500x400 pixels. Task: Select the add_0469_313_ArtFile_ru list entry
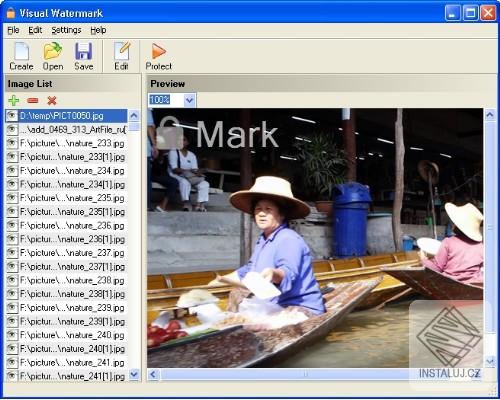pyautogui.click(x=66, y=129)
